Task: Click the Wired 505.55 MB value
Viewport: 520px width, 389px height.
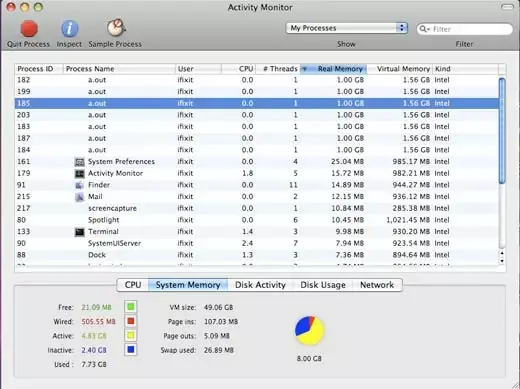Action: [x=98, y=322]
